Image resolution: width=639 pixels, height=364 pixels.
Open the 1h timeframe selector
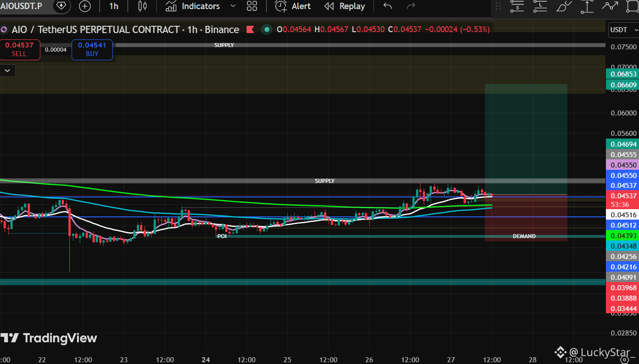click(x=114, y=6)
